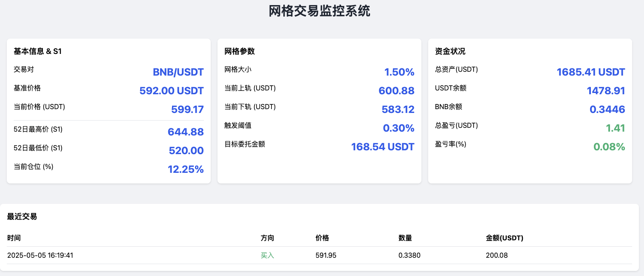Click the upper band value 600.88
This screenshot has height=276, width=644.
coord(396,91)
